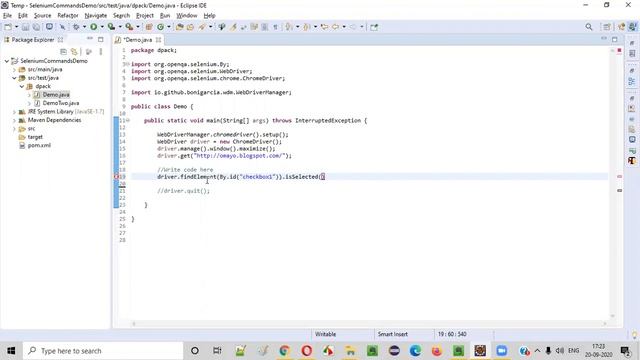Click the Pin Editor icon
The height and width of the screenshot is (360, 640).
pos(374,27)
